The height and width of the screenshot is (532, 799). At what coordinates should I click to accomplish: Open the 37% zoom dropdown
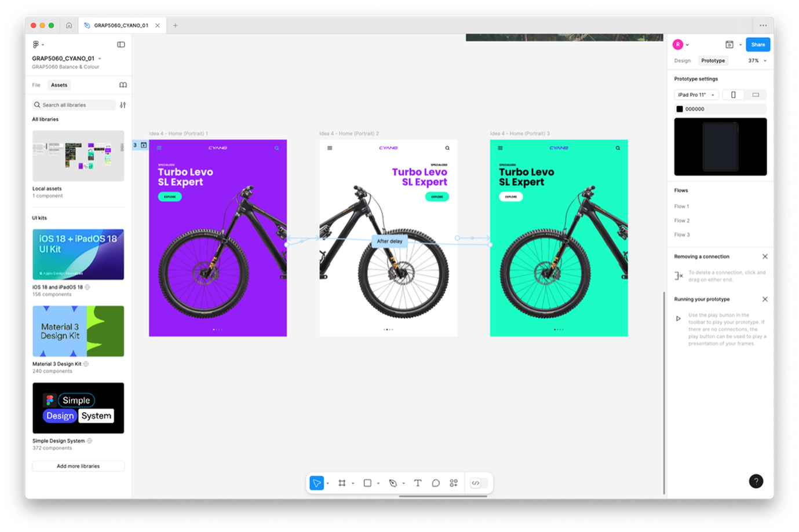coord(757,61)
